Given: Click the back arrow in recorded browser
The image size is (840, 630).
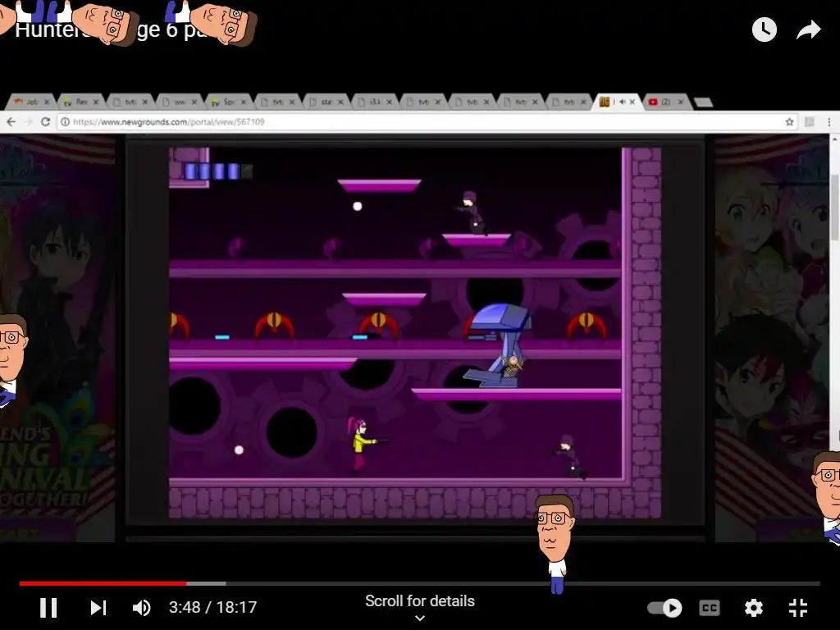Looking at the screenshot, I should pyautogui.click(x=11, y=121).
